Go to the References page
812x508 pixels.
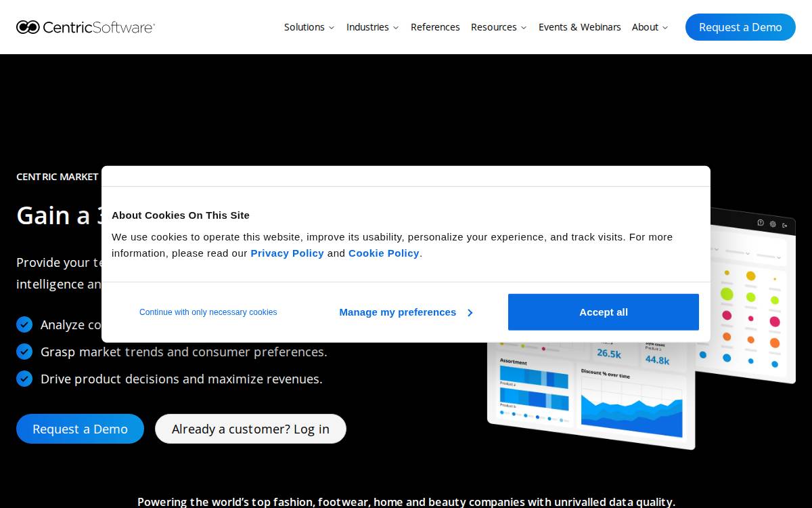click(x=435, y=27)
